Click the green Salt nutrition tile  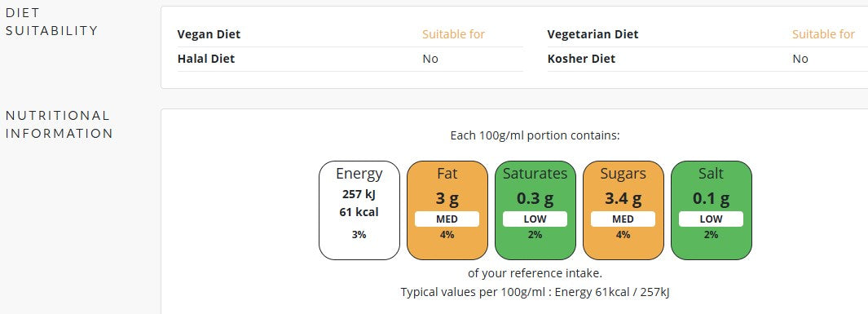point(712,210)
